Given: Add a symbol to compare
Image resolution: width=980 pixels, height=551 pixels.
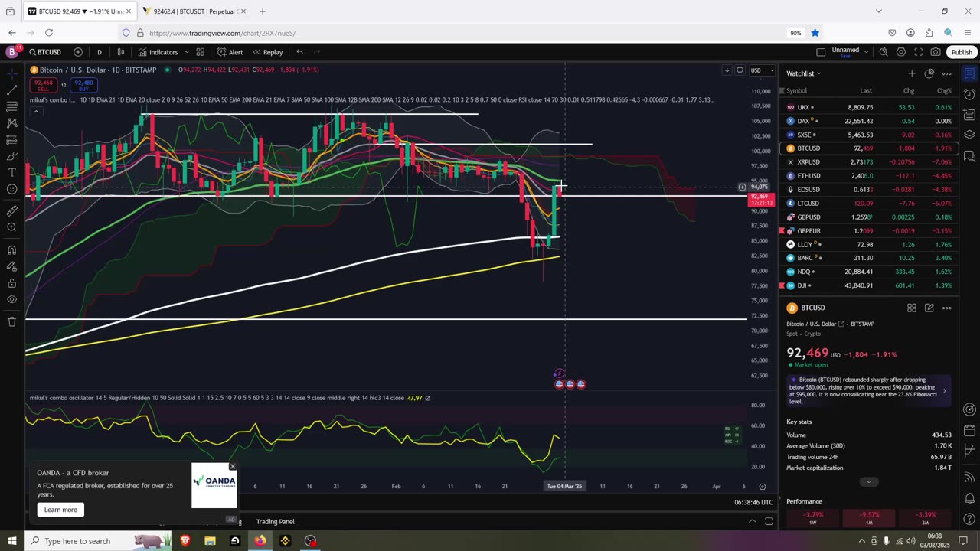Looking at the screenshot, I should (x=78, y=52).
